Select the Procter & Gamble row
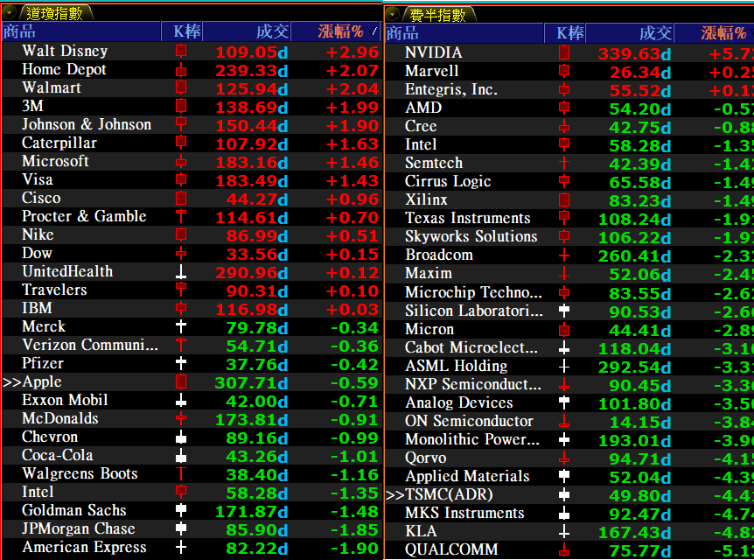The image size is (754, 560). click(x=192, y=216)
